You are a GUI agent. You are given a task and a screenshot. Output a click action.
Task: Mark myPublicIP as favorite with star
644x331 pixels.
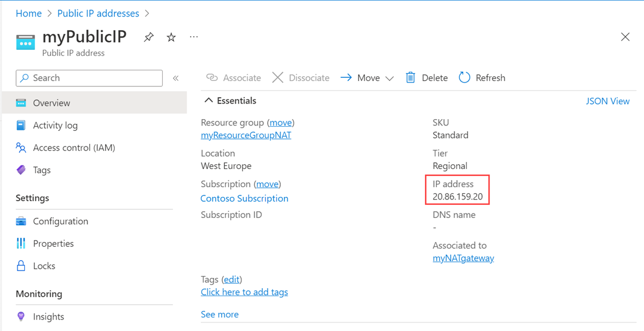171,38
